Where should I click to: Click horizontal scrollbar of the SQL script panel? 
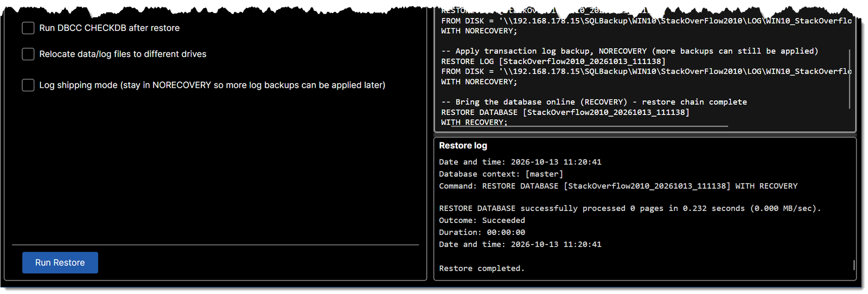pyautogui.click(x=591, y=126)
